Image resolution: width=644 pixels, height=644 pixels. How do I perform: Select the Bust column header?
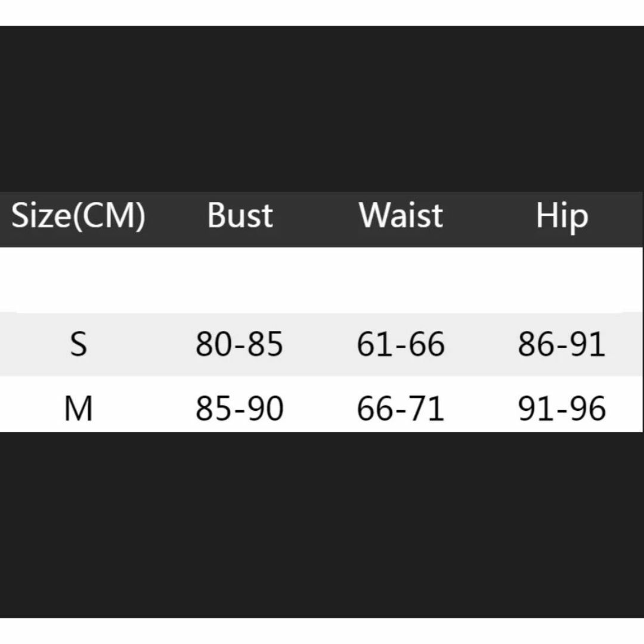[240, 215]
